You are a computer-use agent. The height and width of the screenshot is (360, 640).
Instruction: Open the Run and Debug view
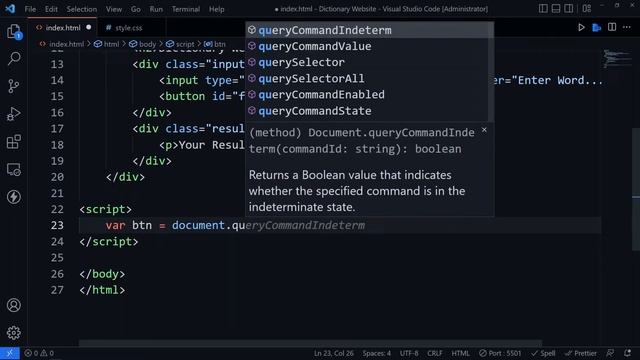tap(13, 114)
